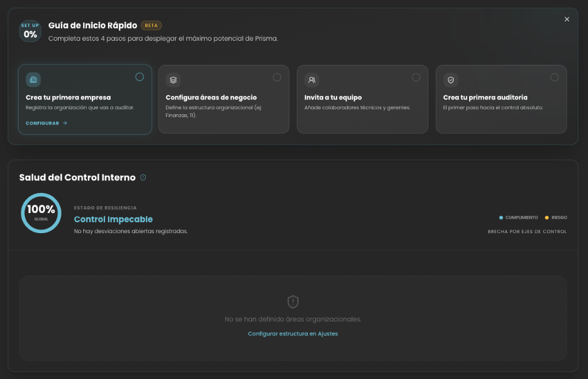Mark the Crea tu primera empresa step circle
The image size is (588, 379).
[x=140, y=77]
